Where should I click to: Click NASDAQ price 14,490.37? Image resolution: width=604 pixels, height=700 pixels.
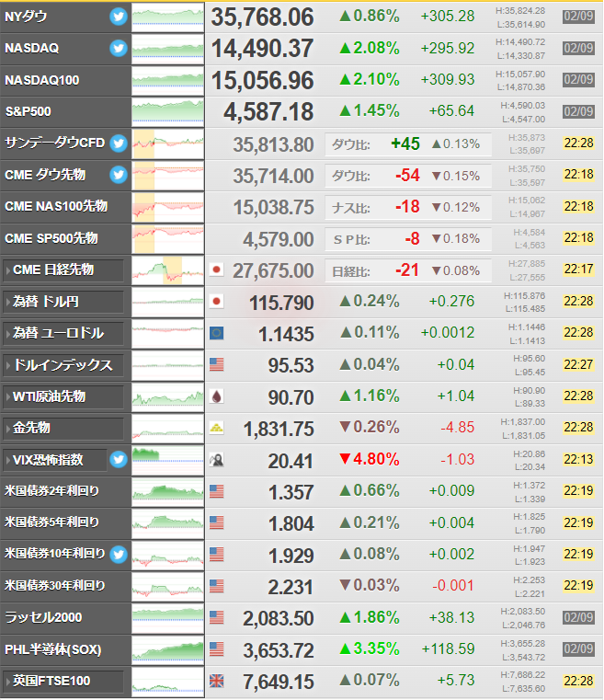click(x=262, y=49)
